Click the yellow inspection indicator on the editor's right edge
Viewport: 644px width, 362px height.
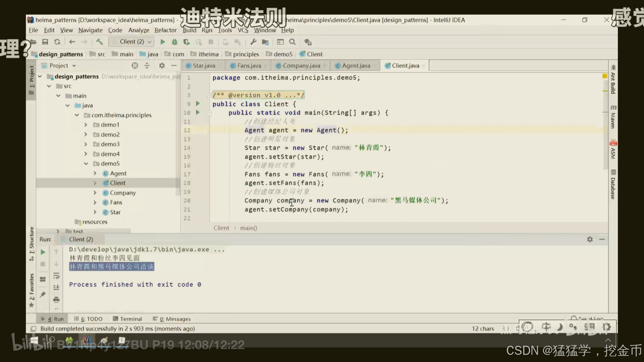pos(605,76)
